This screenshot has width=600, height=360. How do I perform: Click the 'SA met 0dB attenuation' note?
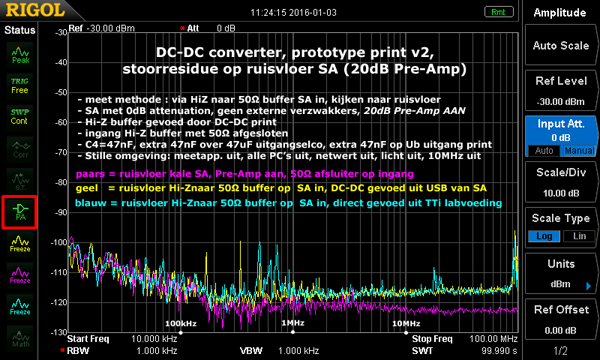[x=271, y=111]
